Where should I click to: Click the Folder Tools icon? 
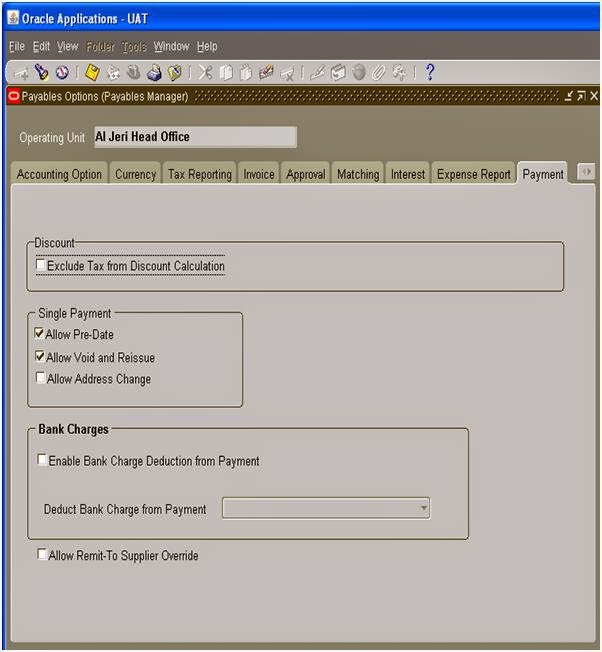coord(399,73)
